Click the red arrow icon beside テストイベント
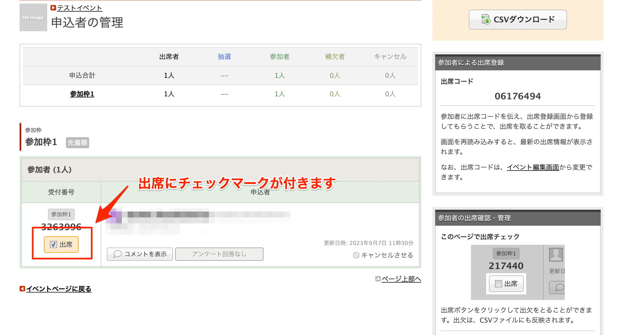Image resolution: width=644 pixels, height=335 pixels. (53, 8)
